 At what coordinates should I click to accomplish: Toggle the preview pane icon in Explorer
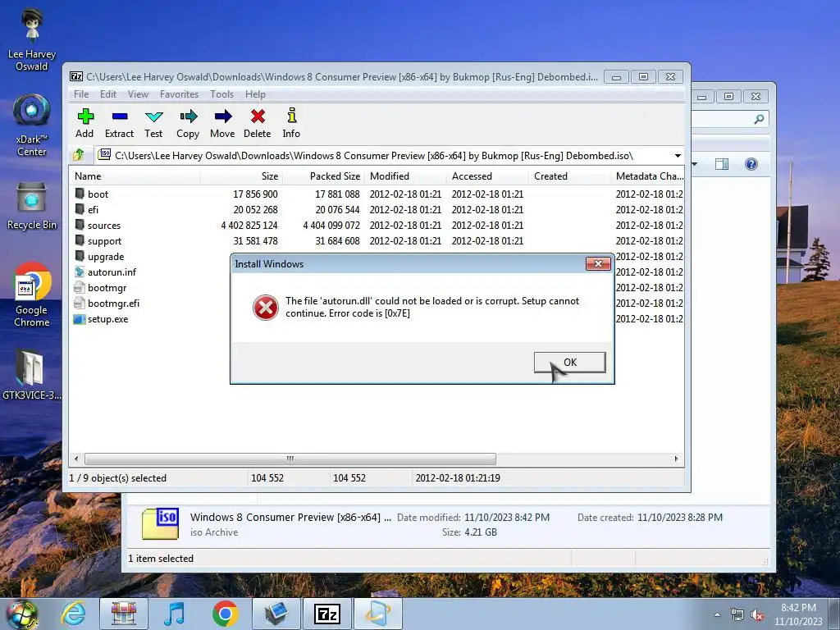[x=722, y=164]
